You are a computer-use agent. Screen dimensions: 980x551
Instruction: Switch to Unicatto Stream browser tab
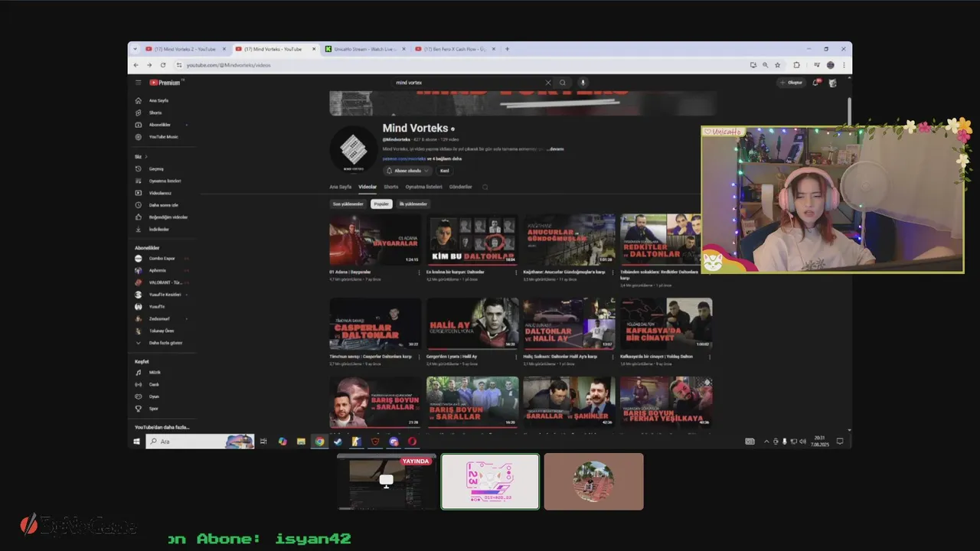point(366,49)
